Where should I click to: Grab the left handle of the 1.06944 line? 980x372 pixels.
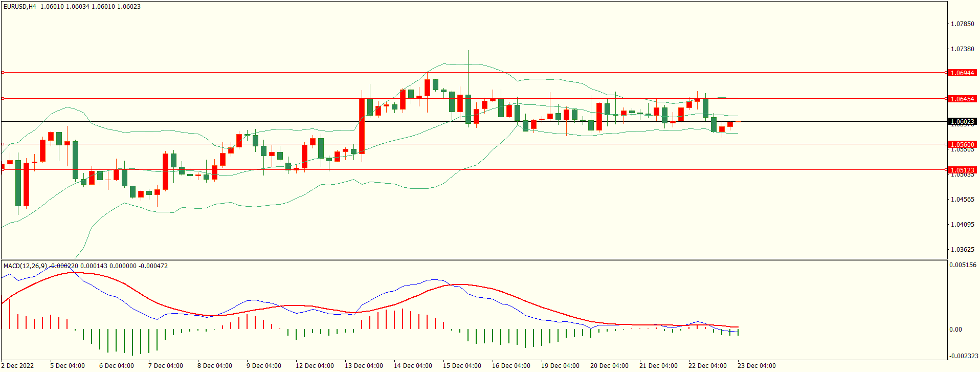coord(3,73)
